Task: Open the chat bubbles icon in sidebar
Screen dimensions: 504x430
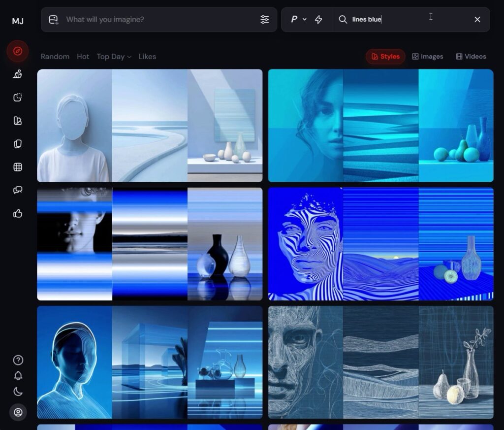Action: [x=18, y=190]
